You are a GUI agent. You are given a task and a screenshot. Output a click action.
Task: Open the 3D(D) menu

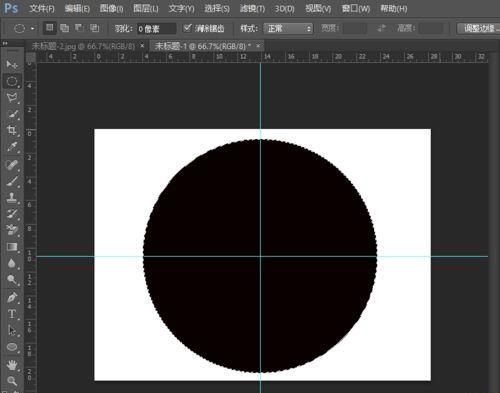click(x=284, y=8)
